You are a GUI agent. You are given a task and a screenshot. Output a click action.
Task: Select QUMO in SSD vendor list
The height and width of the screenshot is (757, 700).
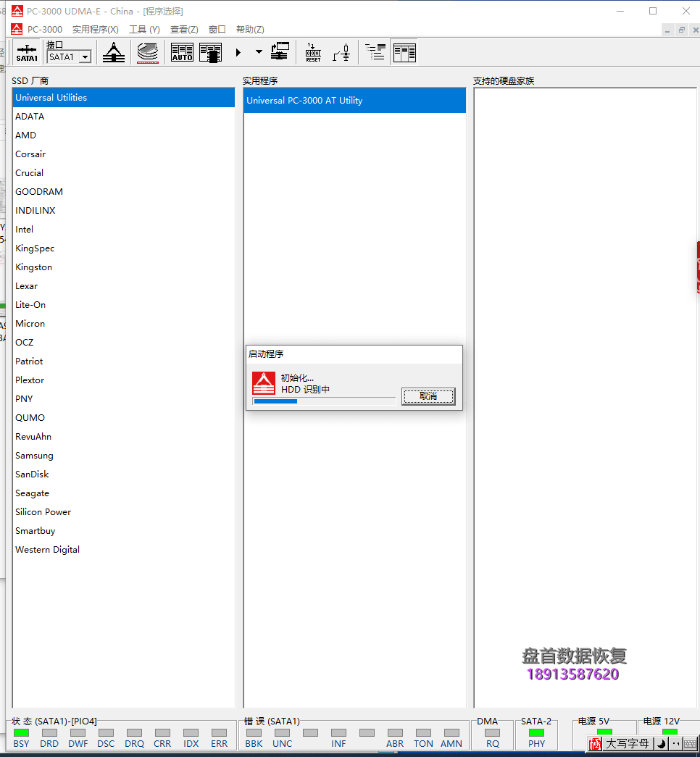point(124,417)
